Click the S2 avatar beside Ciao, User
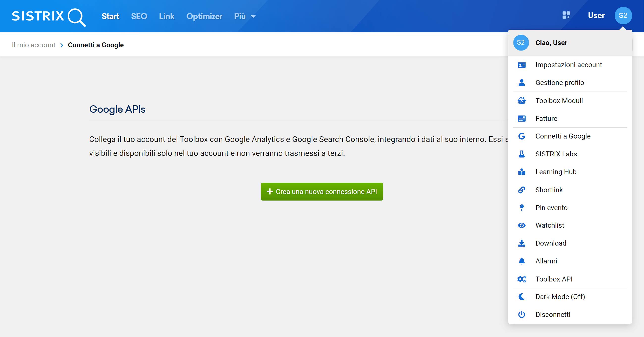The height and width of the screenshot is (337, 644). 521,43
